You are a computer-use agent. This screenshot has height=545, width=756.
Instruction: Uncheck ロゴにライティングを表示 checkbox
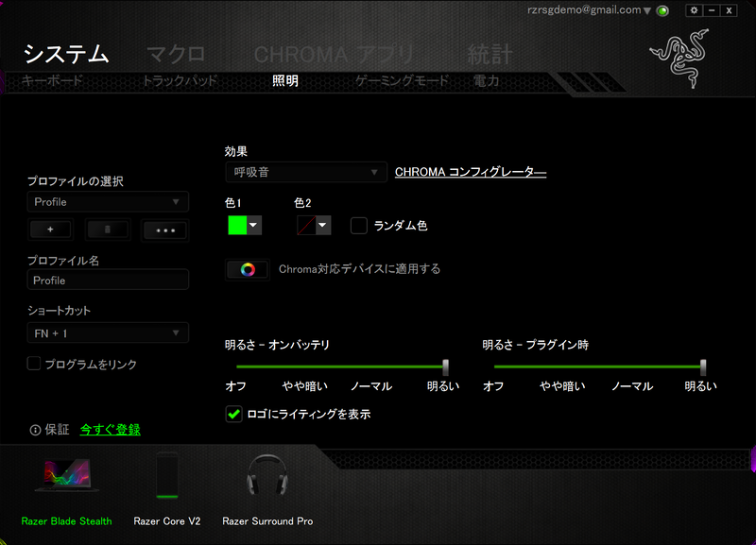[x=233, y=414]
